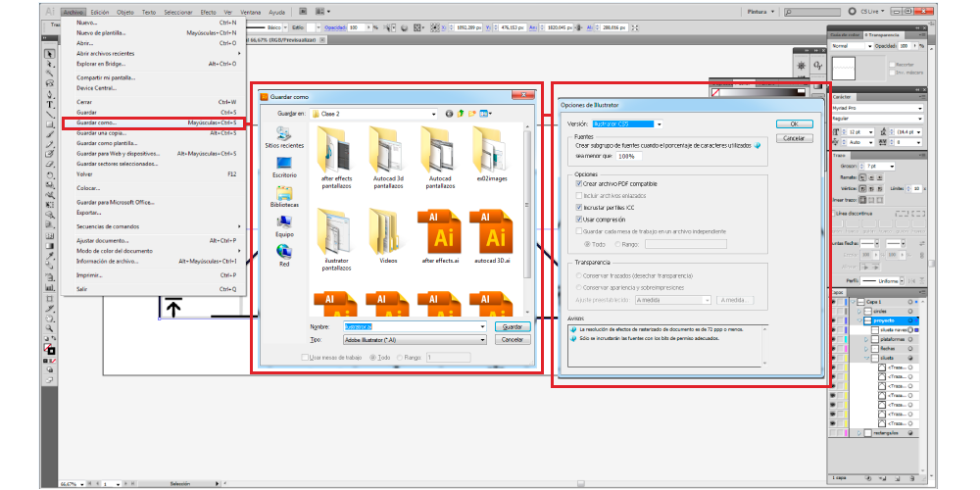The height and width of the screenshot is (490, 980).
Task: Click the create new folder icon
Action: (472, 114)
